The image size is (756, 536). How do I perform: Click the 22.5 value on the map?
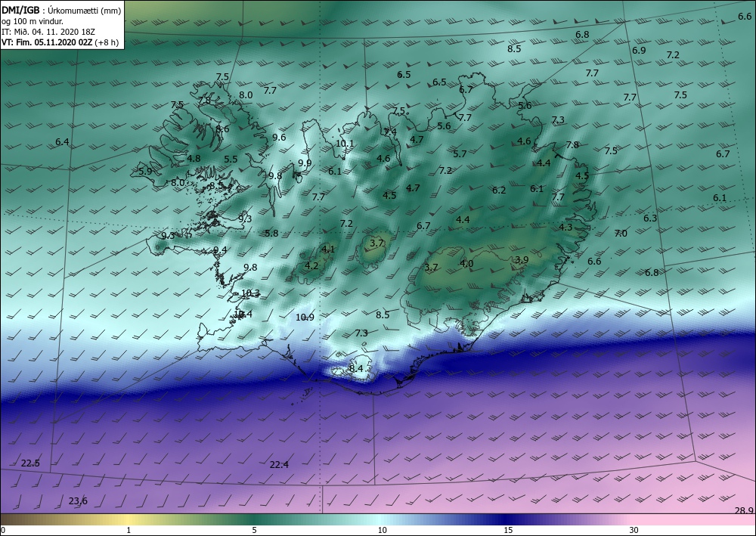(x=30, y=463)
